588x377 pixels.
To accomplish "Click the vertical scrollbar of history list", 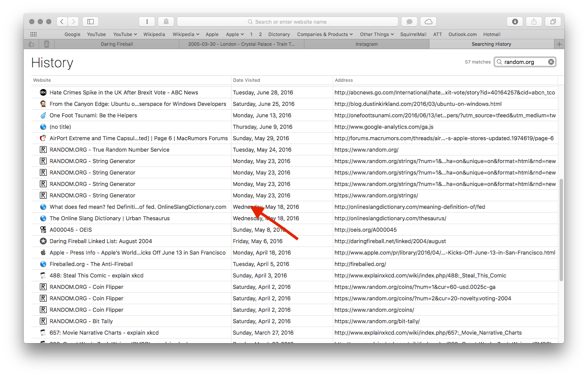I will click(561, 230).
